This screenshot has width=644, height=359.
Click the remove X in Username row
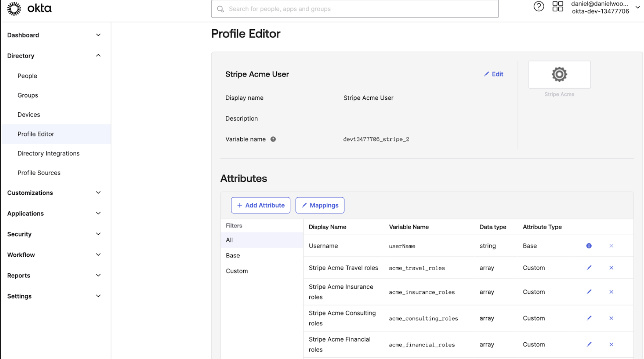pyautogui.click(x=611, y=246)
